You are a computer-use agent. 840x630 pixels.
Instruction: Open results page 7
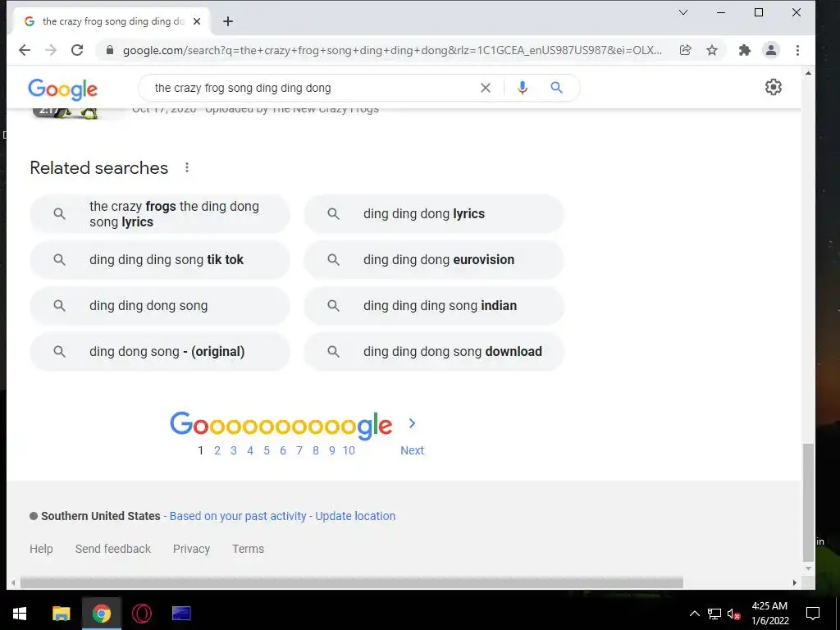point(299,450)
